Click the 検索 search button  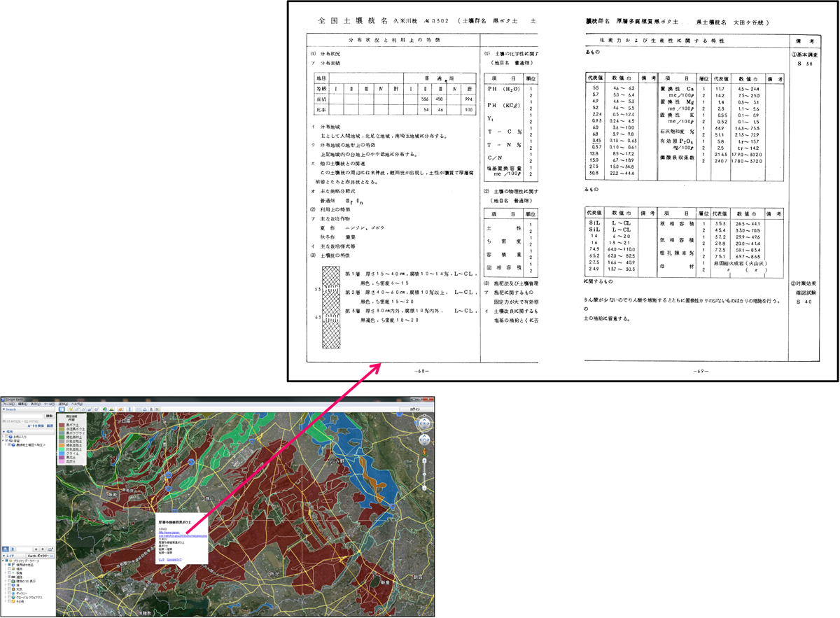(49, 416)
